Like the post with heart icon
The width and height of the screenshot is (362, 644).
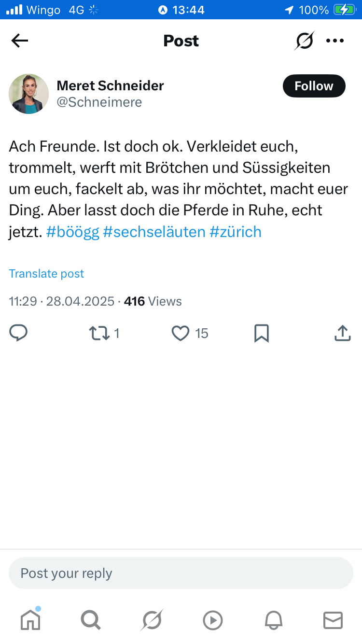click(181, 333)
